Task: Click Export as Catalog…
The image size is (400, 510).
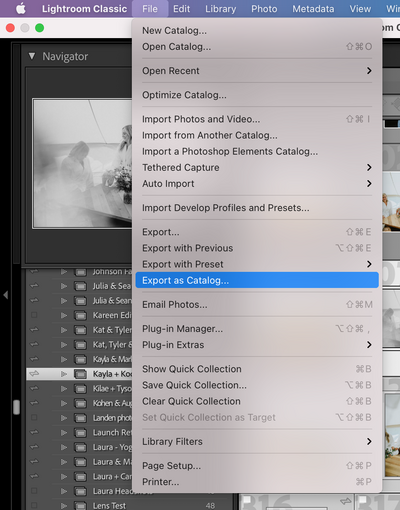Action: [x=257, y=280]
